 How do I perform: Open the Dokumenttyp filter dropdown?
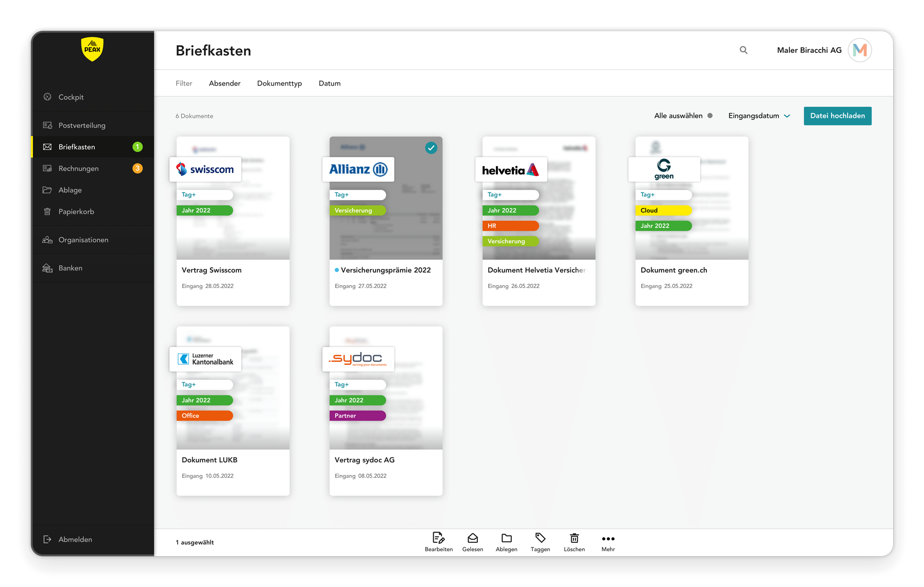(x=279, y=84)
